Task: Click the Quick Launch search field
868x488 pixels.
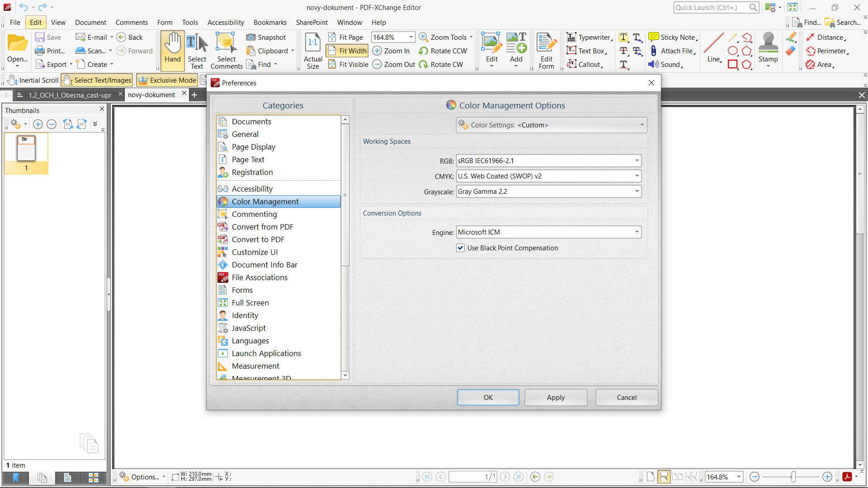Action: click(712, 8)
